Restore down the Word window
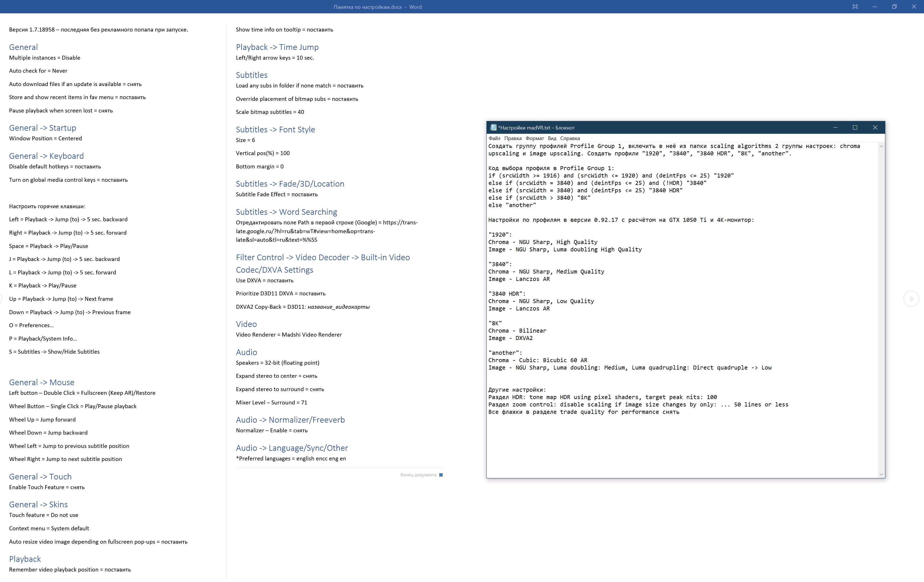Viewport: 924px width, 582px height. point(894,7)
